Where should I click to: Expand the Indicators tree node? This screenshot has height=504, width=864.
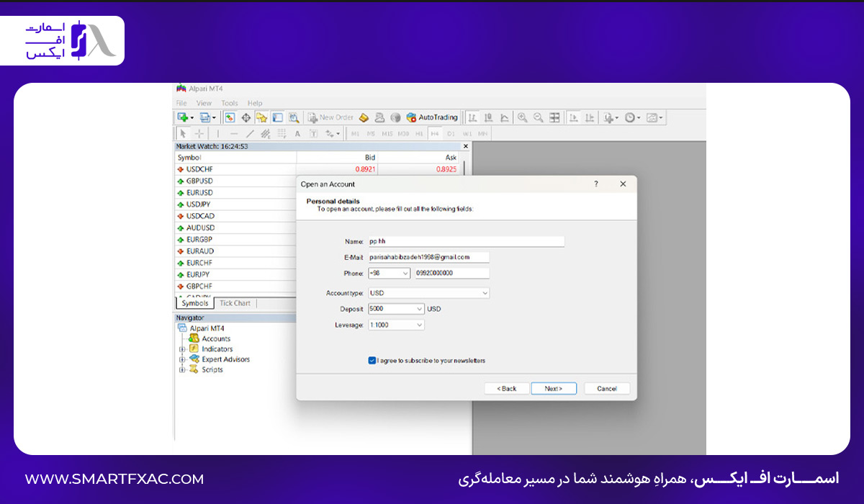(182, 349)
